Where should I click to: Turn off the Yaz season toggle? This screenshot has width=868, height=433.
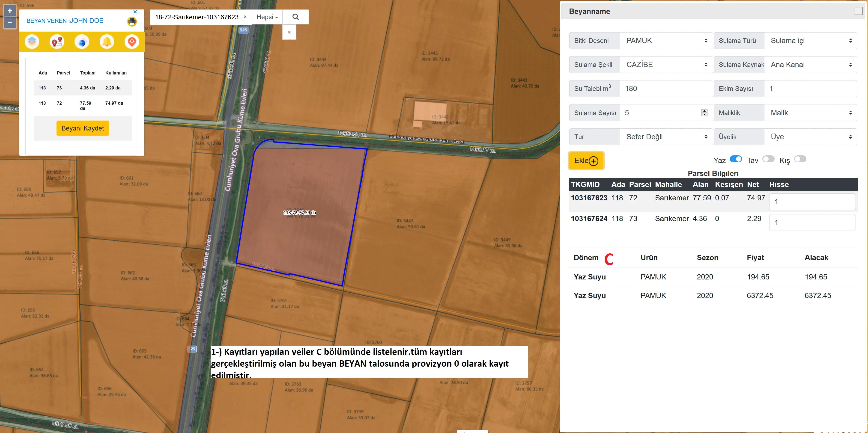coord(736,159)
